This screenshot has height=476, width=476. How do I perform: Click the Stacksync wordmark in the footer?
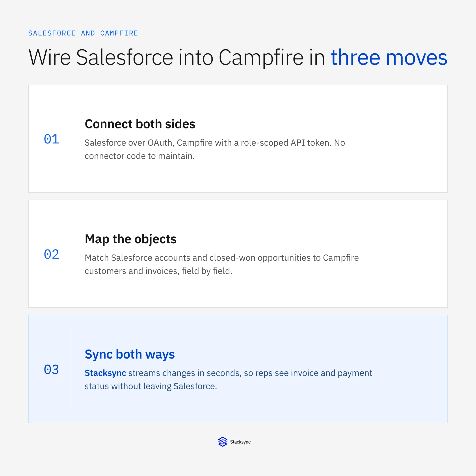point(240,442)
